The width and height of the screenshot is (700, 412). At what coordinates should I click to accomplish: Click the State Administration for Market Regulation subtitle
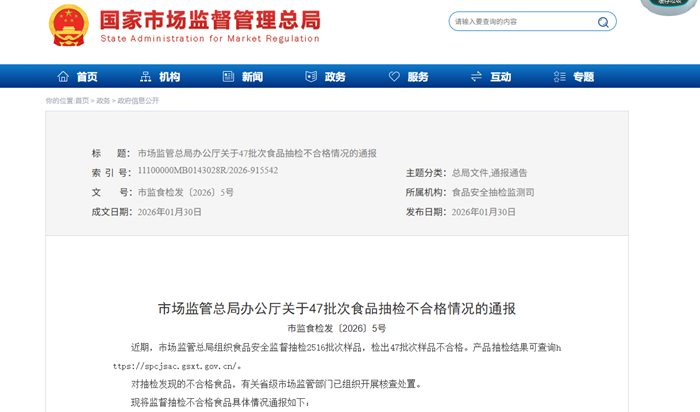(x=210, y=39)
